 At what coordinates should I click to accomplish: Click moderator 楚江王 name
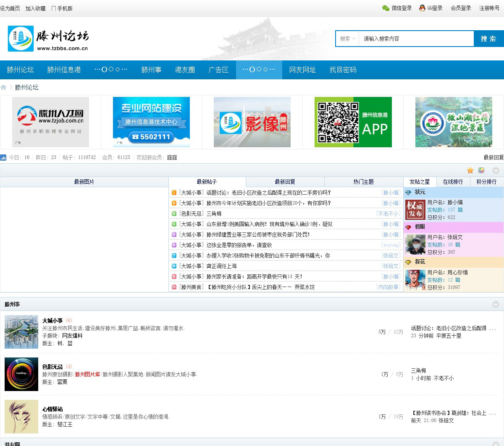tap(65, 424)
